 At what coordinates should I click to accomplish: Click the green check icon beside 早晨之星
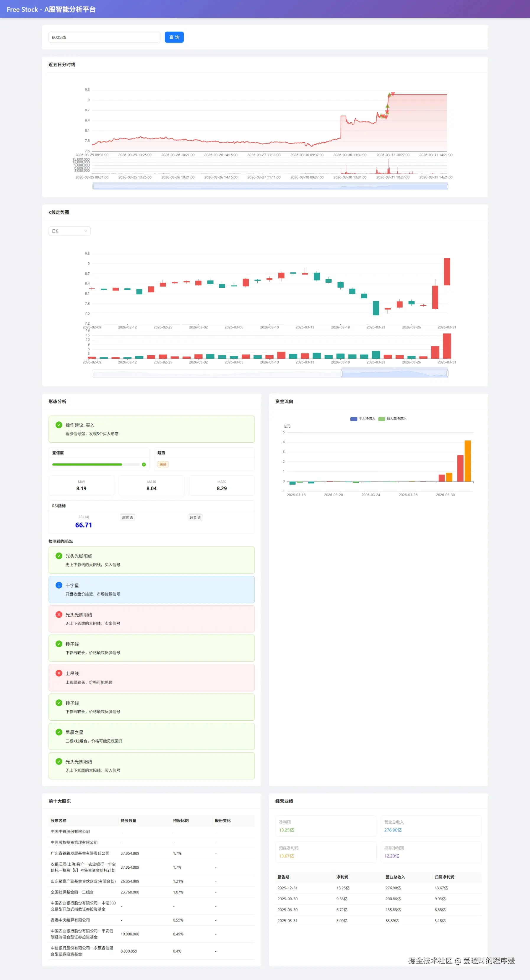point(59,732)
